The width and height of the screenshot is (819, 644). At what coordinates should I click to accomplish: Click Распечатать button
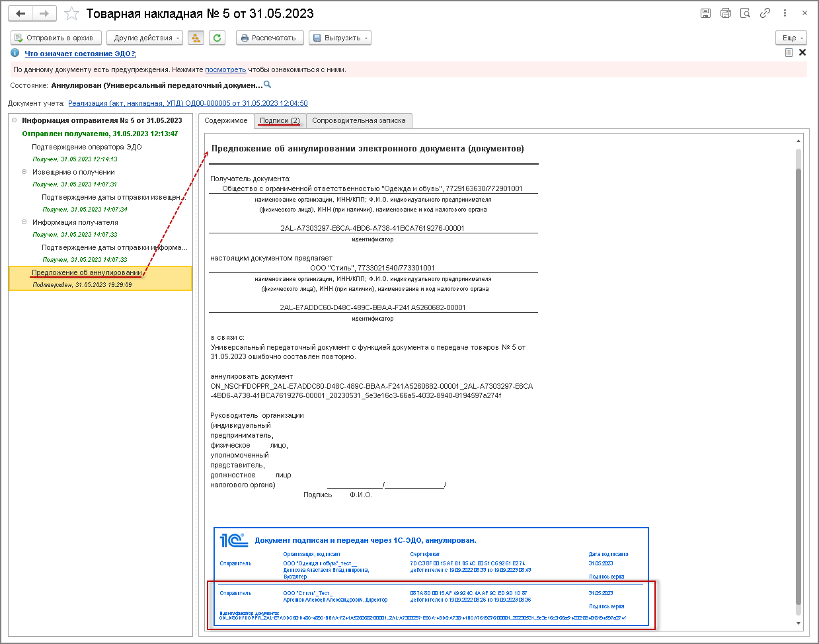tap(270, 38)
